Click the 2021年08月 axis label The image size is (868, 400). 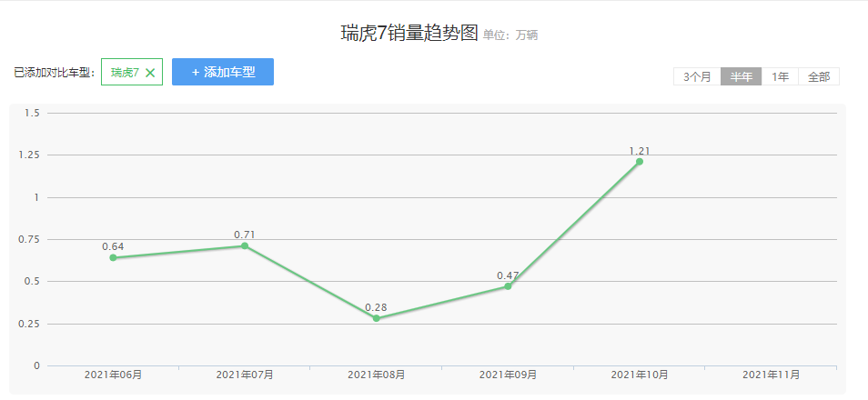[x=377, y=375]
